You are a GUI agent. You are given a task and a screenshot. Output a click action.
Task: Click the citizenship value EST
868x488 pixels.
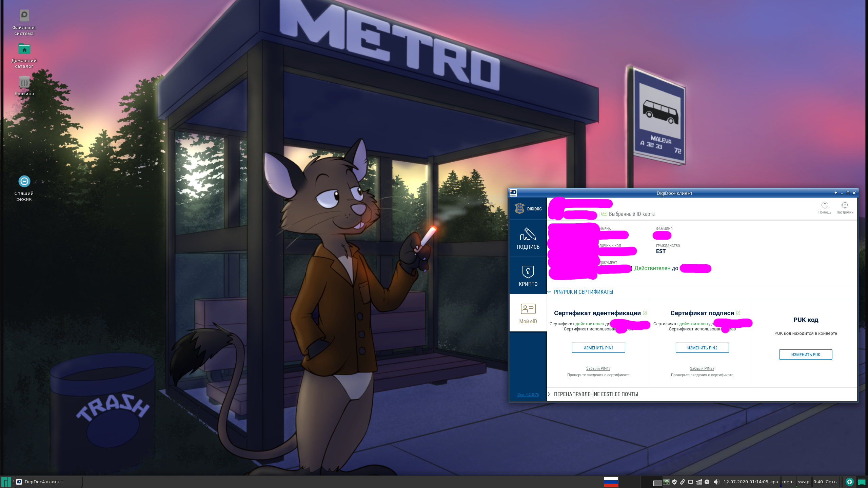pos(660,251)
